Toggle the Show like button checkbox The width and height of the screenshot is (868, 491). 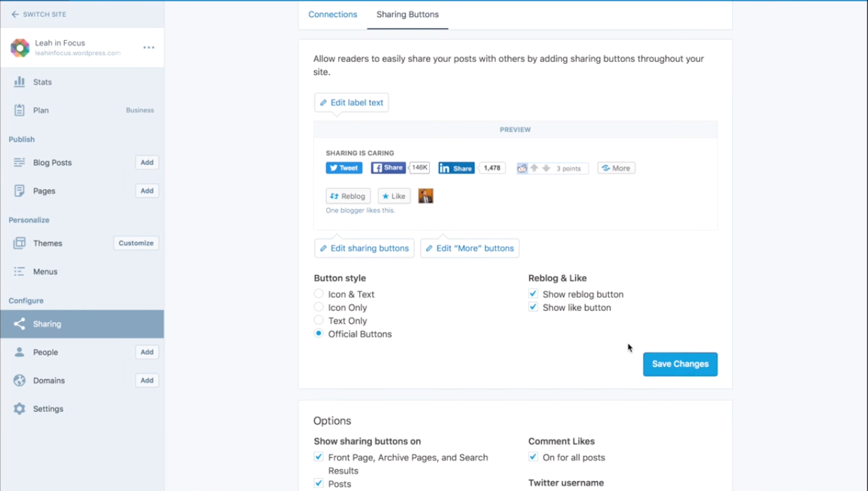tap(534, 308)
